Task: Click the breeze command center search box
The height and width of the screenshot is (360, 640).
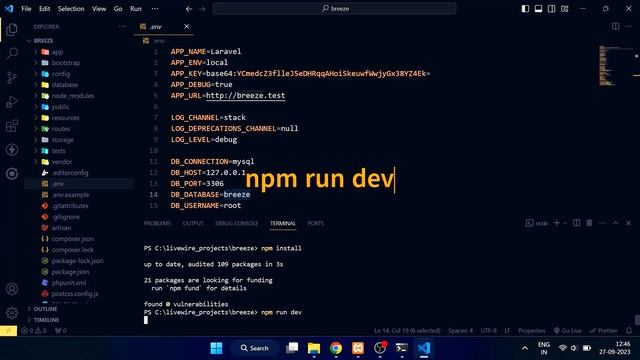Action: coord(334,9)
